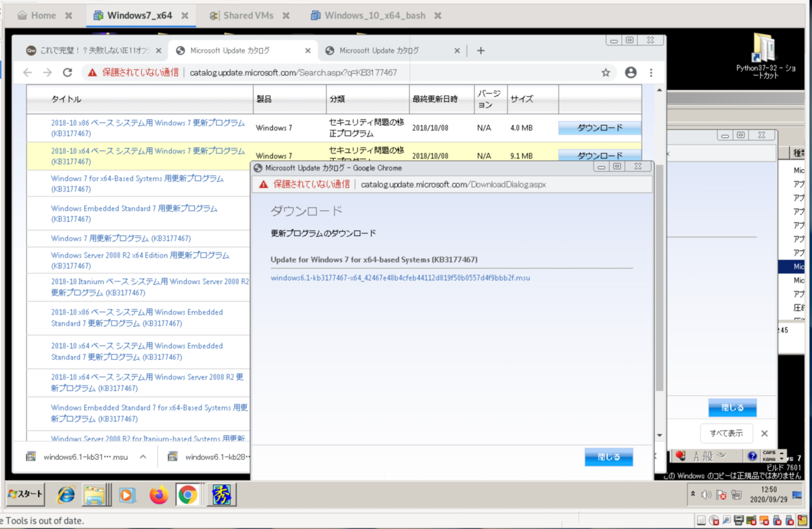Click download button for x64 2018-10 row
812x529 pixels.
coord(600,155)
